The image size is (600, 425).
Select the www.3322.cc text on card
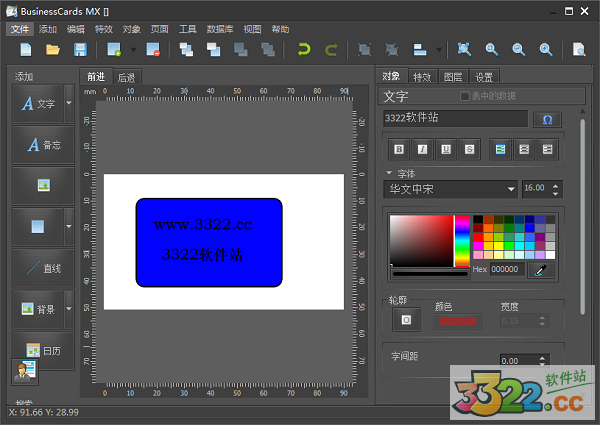[203, 224]
